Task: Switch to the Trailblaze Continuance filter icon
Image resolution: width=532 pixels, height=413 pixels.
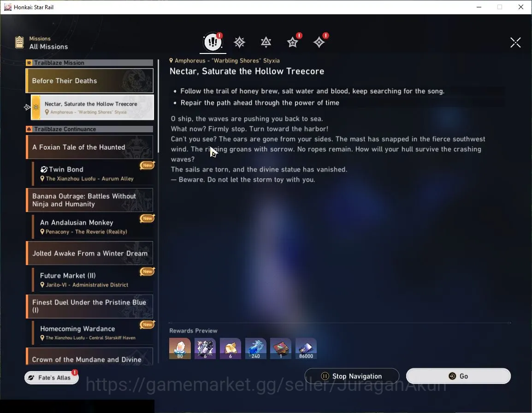Action: point(266,42)
